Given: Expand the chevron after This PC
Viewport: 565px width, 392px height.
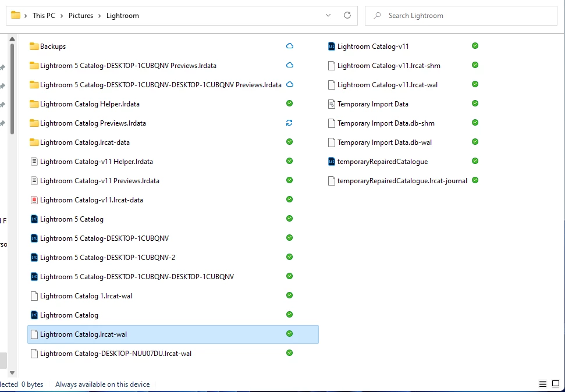Looking at the screenshot, I should click(62, 16).
